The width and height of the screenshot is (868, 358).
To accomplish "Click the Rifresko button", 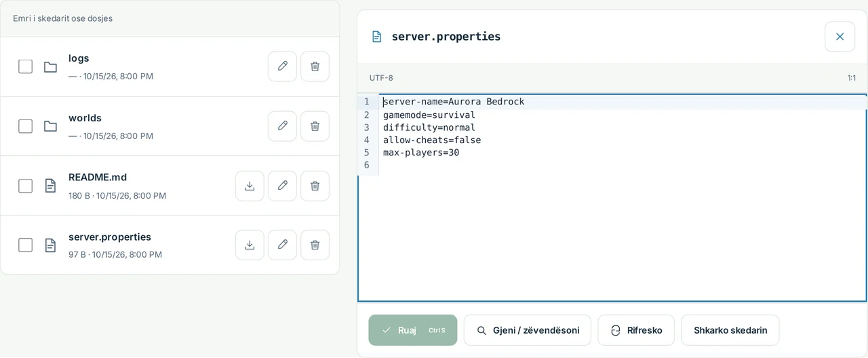I will [x=636, y=330].
